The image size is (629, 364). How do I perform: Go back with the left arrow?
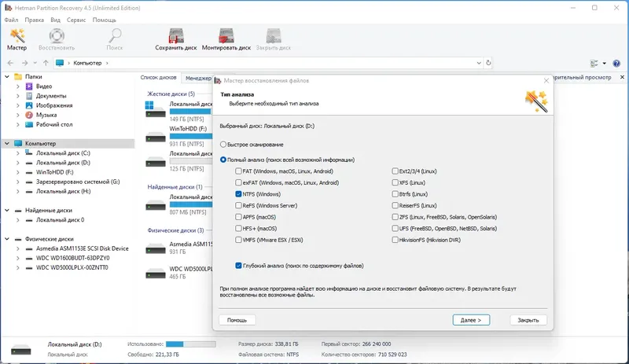pos(10,63)
